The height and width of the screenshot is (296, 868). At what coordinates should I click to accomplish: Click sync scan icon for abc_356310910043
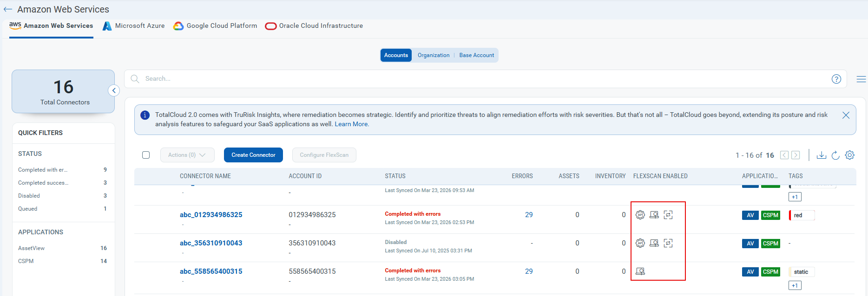click(668, 243)
